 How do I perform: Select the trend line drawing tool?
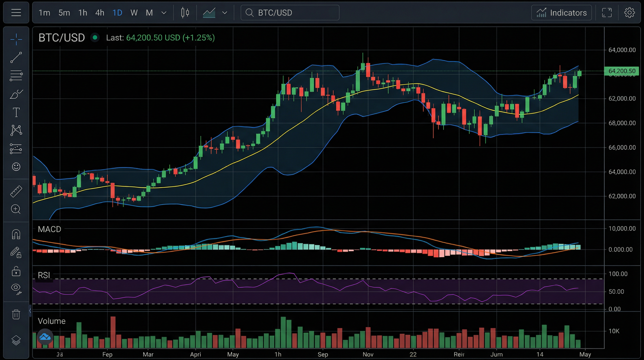pos(16,57)
